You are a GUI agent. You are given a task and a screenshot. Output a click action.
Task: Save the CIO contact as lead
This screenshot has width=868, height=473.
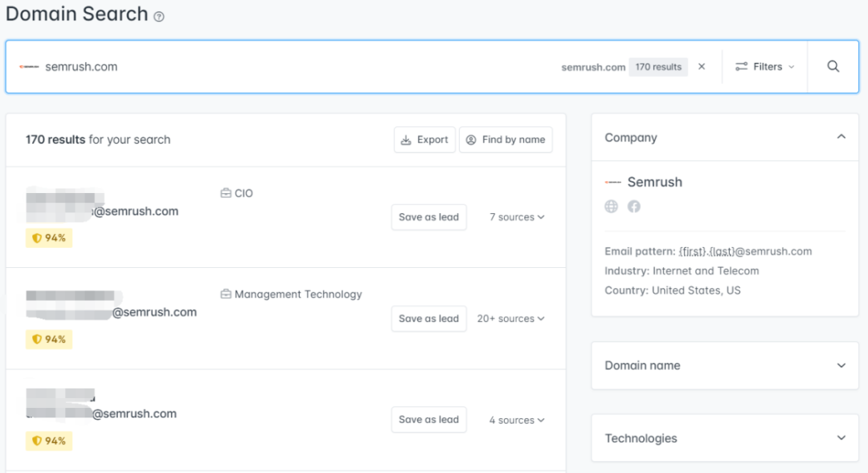coord(428,217)
